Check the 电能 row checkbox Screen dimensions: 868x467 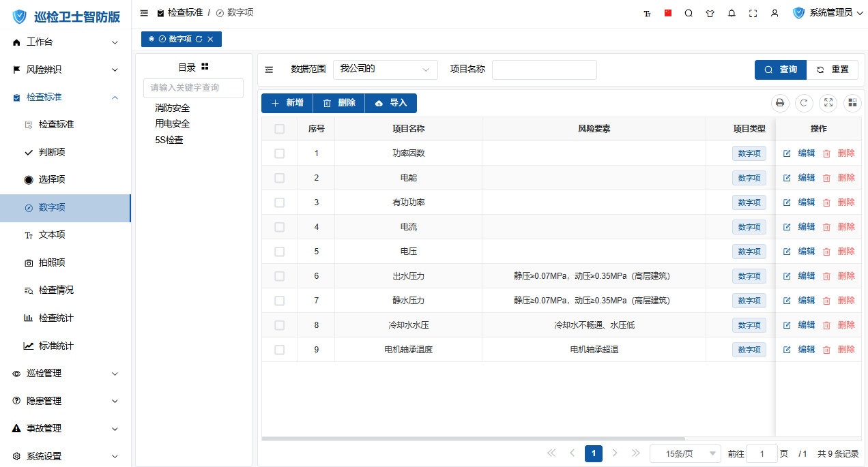(x=279, y=178)
